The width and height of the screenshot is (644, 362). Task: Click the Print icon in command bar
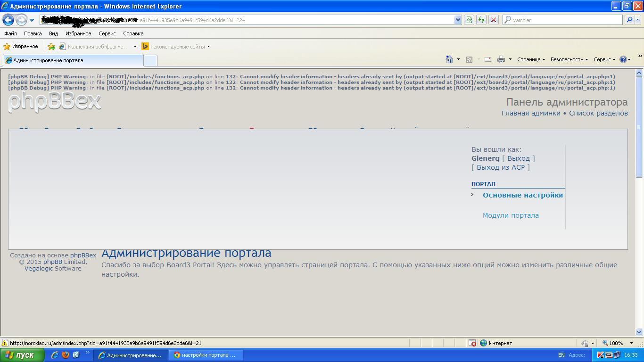tap(501, 59)
